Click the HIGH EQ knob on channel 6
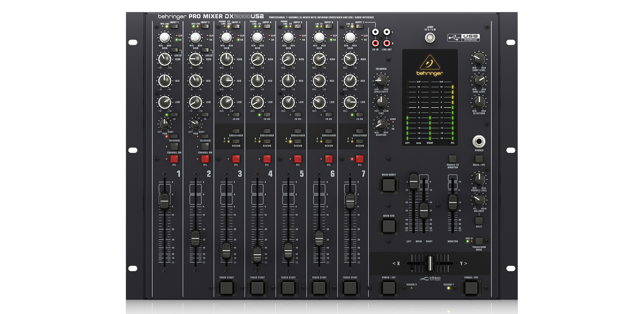Viewport: 644px width, 314px height. pyautogui.click(x=319, y=59)
